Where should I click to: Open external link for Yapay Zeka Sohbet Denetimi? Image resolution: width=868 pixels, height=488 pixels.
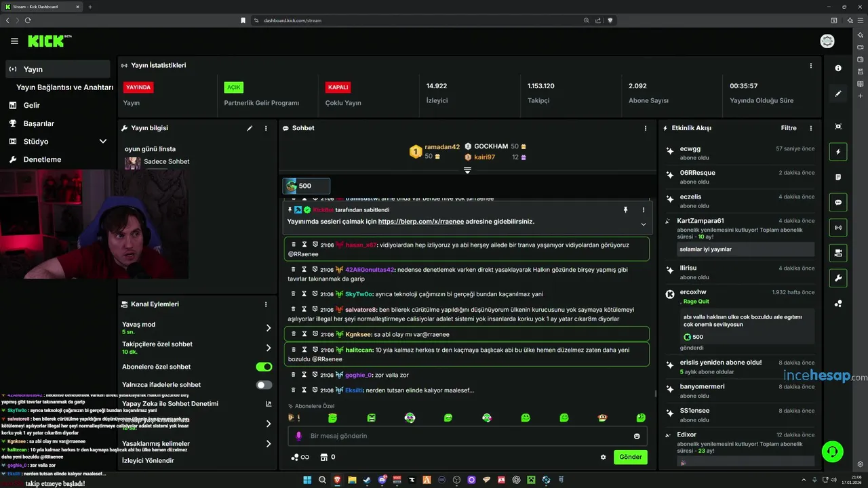(269, 404)
